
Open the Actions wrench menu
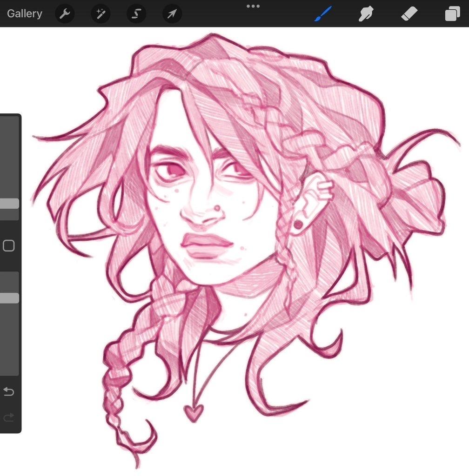[x=65, y=14]
